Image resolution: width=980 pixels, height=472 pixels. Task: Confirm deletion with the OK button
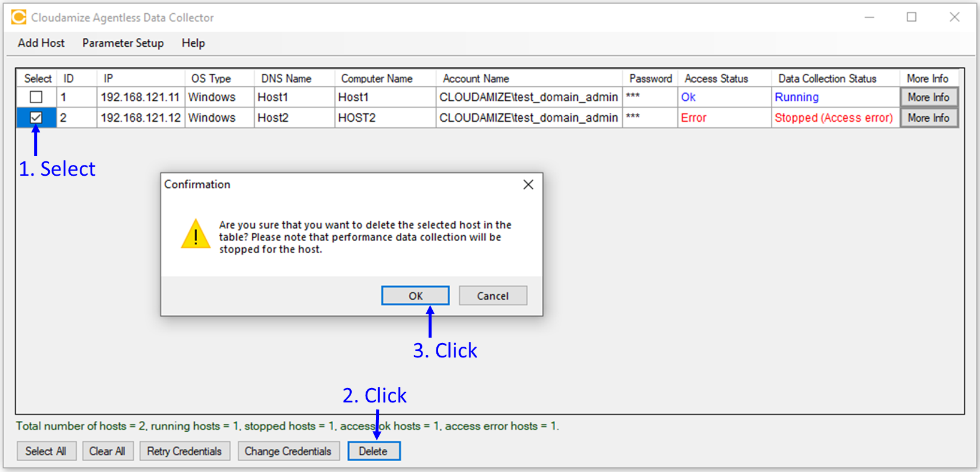coord(415,296)
